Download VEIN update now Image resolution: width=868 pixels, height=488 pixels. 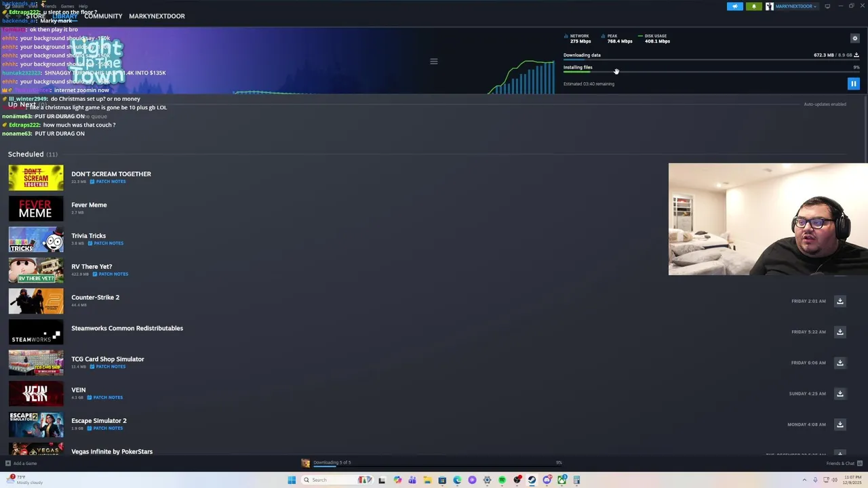click(840, 393)
